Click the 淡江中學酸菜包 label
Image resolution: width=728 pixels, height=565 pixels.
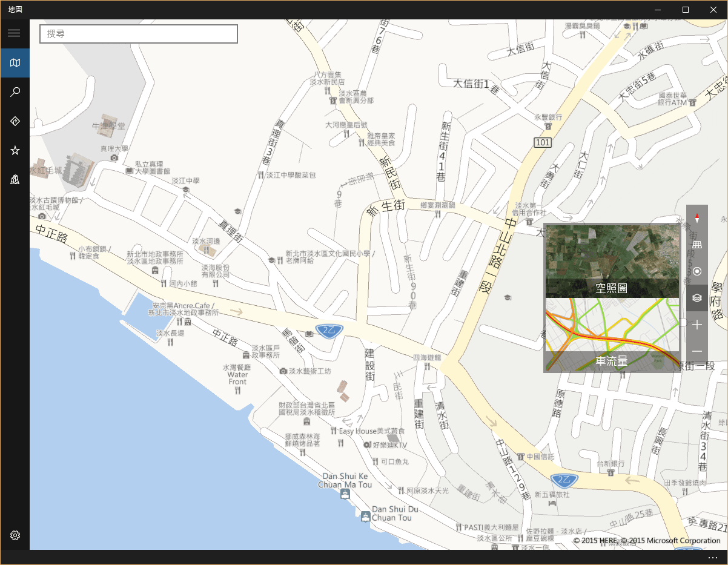pos(291,175)
